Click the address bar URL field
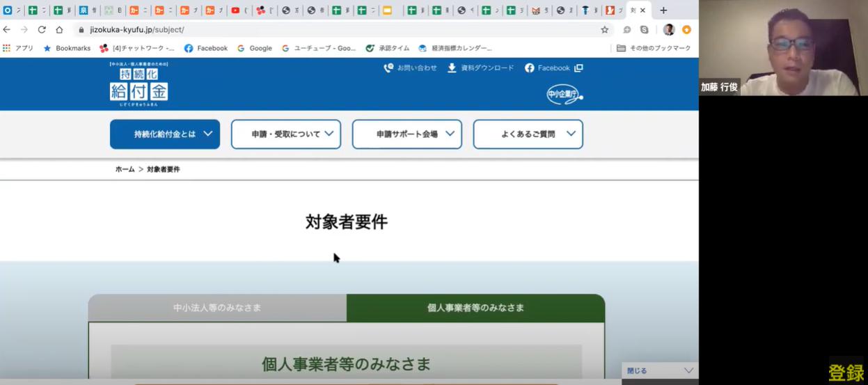This screenshot has height=385, width=868. [x=341, y=30]
